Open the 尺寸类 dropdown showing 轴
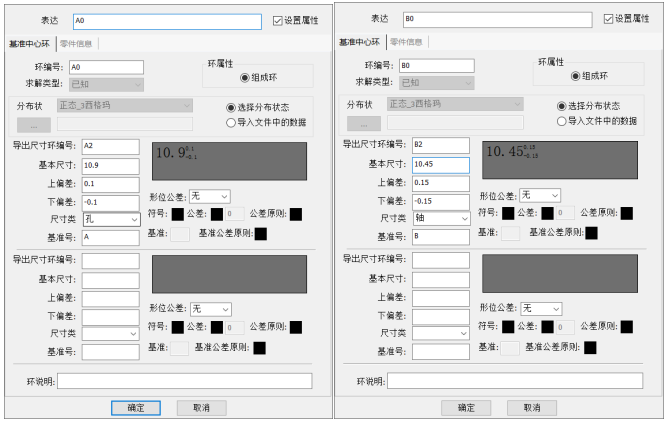 (441, 218)
